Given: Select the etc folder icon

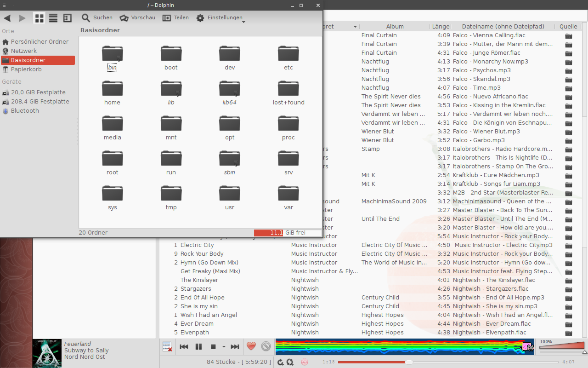Looking at the screenshot, I should coord(288,53).
